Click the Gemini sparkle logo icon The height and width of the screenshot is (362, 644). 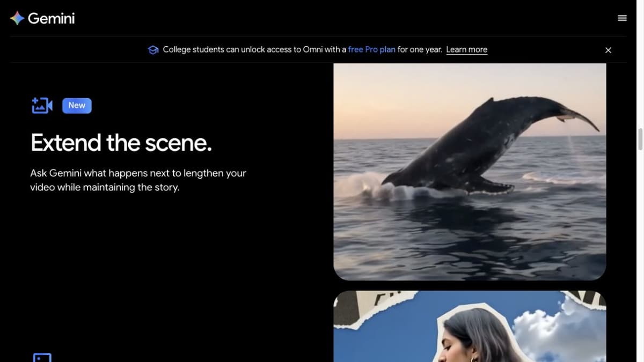click(x=17, y=18)
